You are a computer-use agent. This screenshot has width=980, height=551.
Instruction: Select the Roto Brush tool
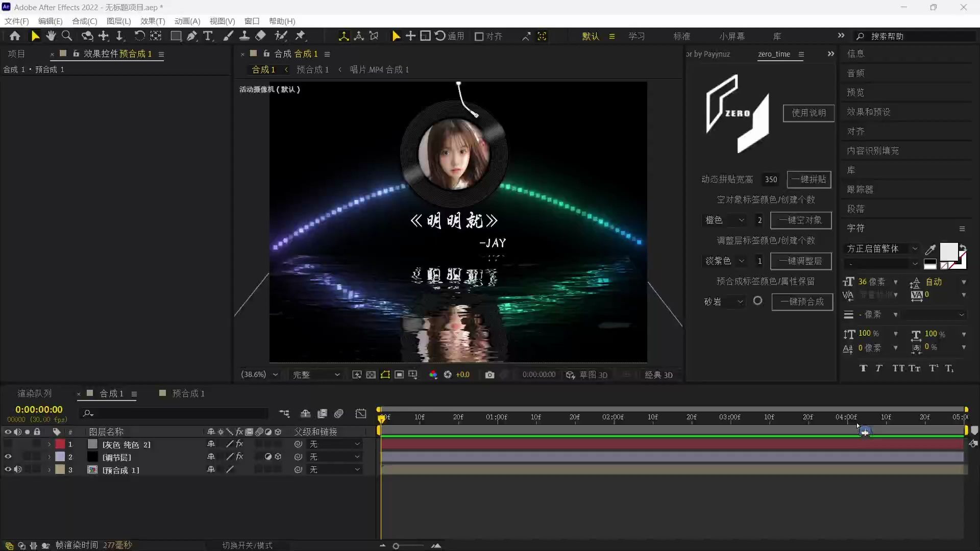tap(280, 36)
